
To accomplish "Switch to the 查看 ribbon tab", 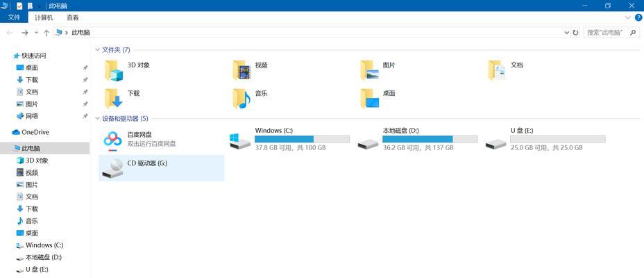I will 73,17.
